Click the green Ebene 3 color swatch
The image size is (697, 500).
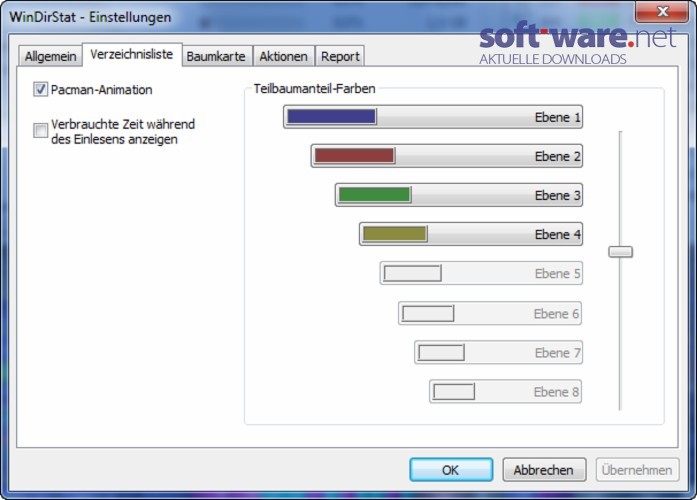click(374, 195)
